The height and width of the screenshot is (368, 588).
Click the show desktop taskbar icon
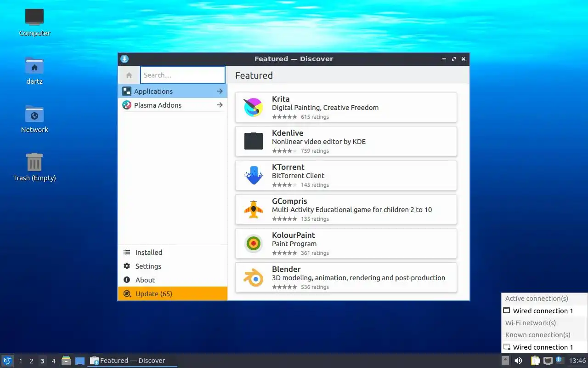click(80, 361)
